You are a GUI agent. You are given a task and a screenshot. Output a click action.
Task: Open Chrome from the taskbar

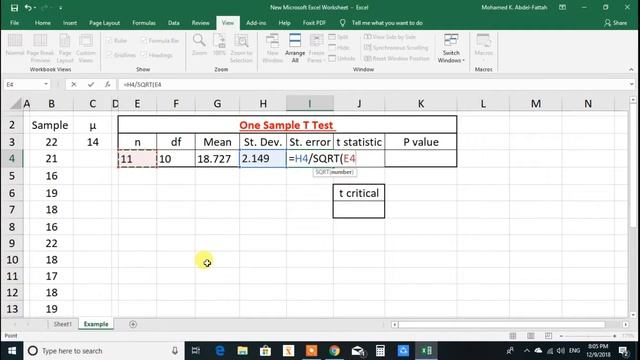(334, 351)
